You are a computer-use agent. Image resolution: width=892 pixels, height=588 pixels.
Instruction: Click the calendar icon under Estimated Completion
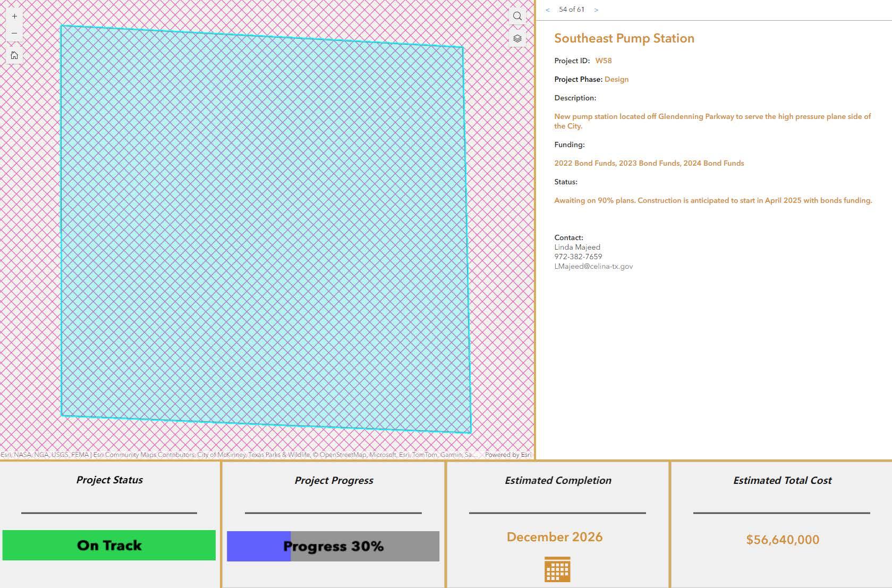click(557, 569)
